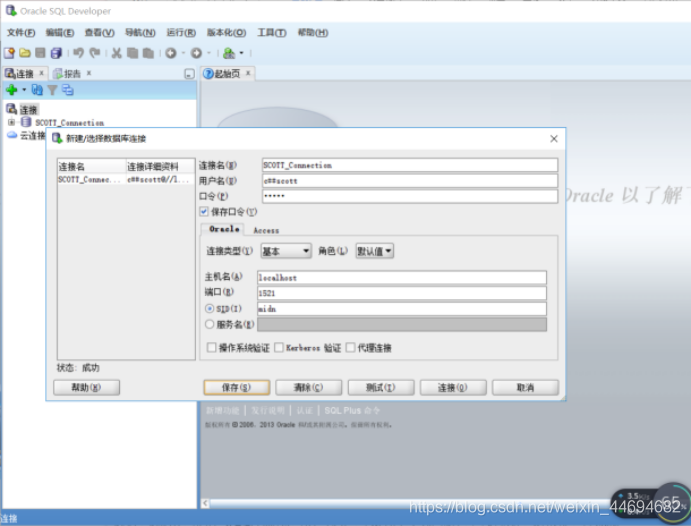Click the 保存(S) button
691x526 pixels.
[x=237, y=387]
